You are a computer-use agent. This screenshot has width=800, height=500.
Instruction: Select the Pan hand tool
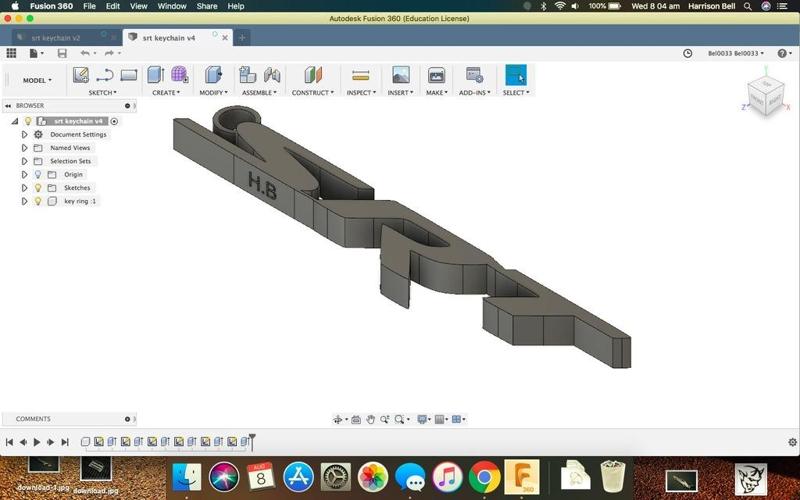click(370, 419)
